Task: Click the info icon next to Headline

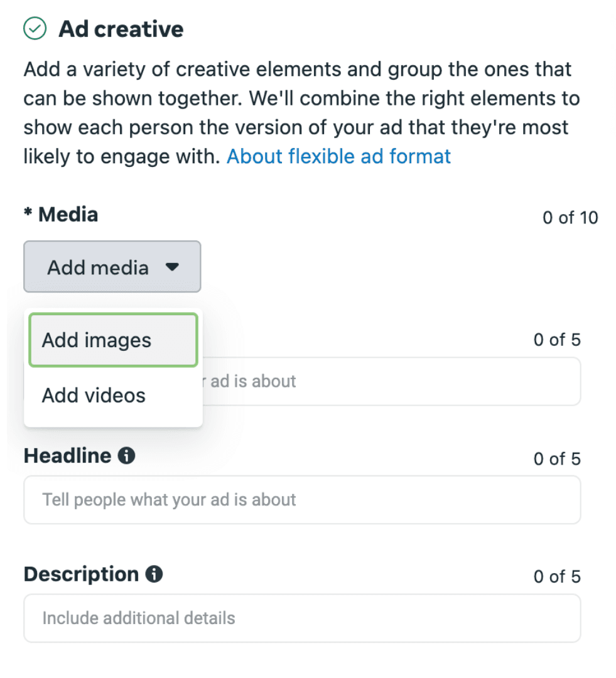Action: [127, 456]
